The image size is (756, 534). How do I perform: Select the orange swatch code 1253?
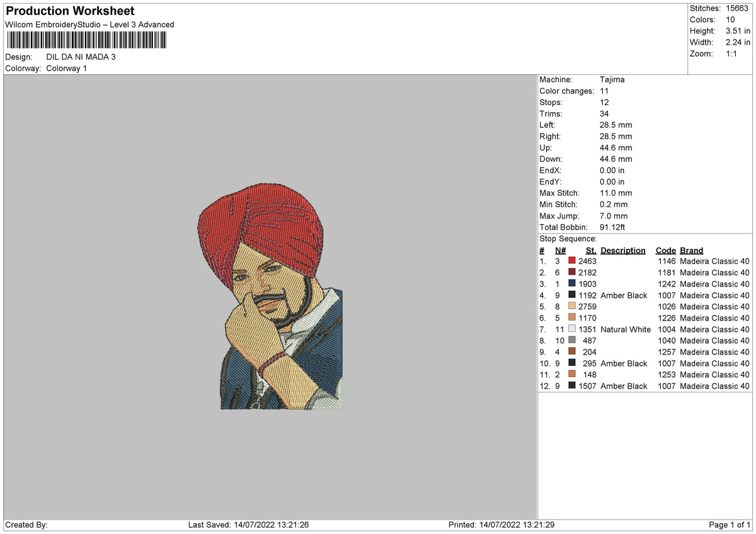click(x=572, y=375)
